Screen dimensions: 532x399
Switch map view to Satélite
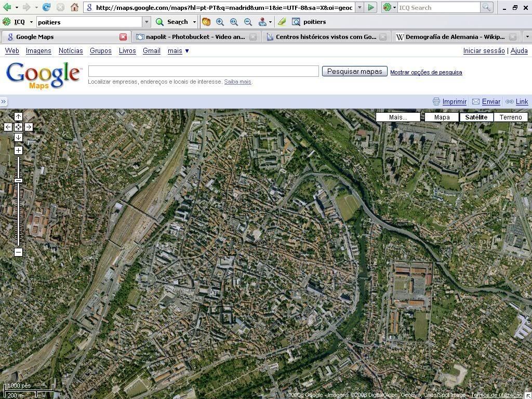[x=476, y=117]
